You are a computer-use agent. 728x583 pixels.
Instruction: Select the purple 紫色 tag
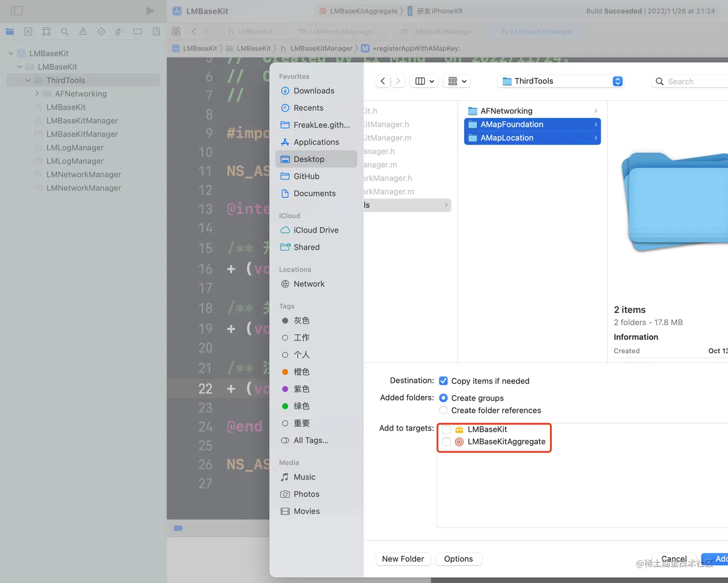[x=315, y=389]
